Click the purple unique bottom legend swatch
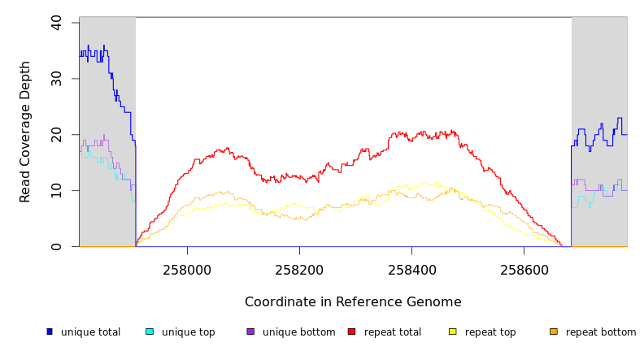Screen dimensions: 644x351 point(250,331)
